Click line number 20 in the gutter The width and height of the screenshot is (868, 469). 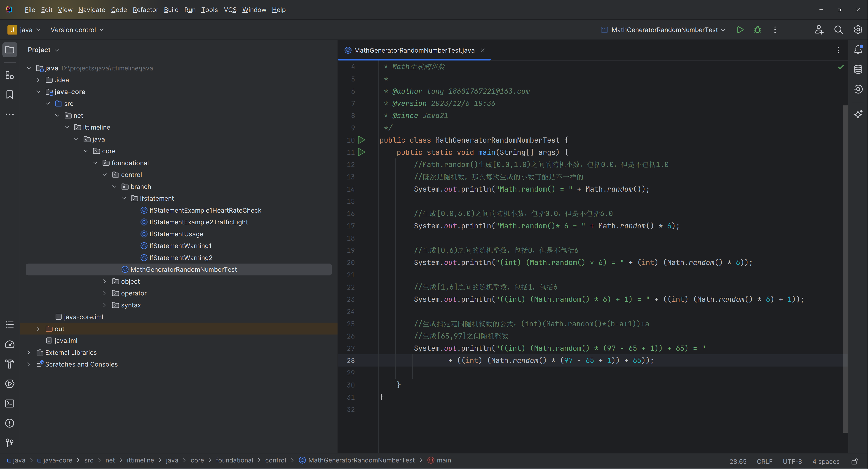tap(350, 262)
